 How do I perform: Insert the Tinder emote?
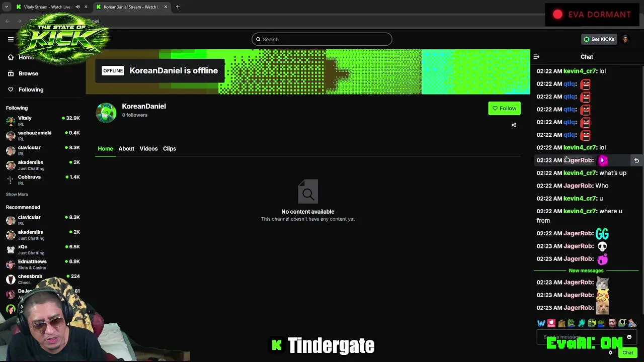pos(551,323)
